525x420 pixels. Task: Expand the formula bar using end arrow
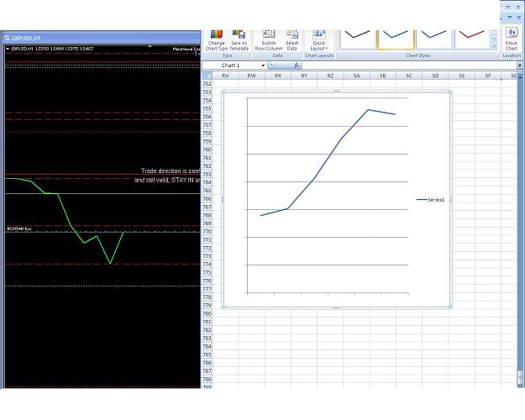(x=520, y=66)
